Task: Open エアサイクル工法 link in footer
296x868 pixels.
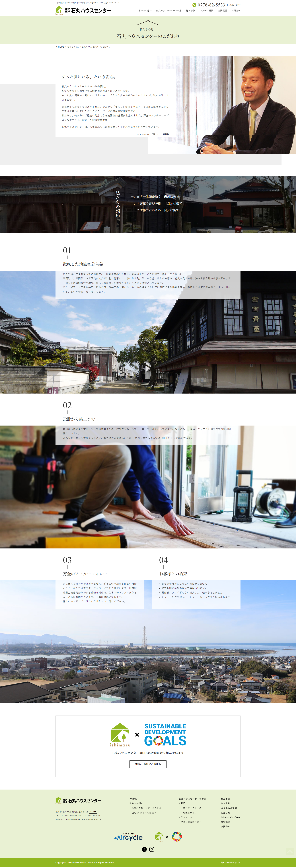Action: [x=192, y=808]
